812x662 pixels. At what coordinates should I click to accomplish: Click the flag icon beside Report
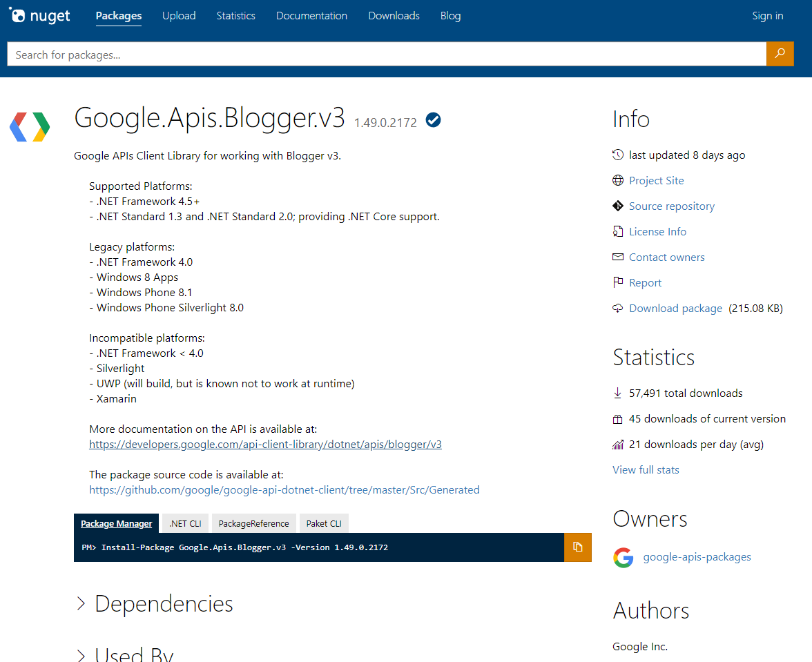(618, 282)
